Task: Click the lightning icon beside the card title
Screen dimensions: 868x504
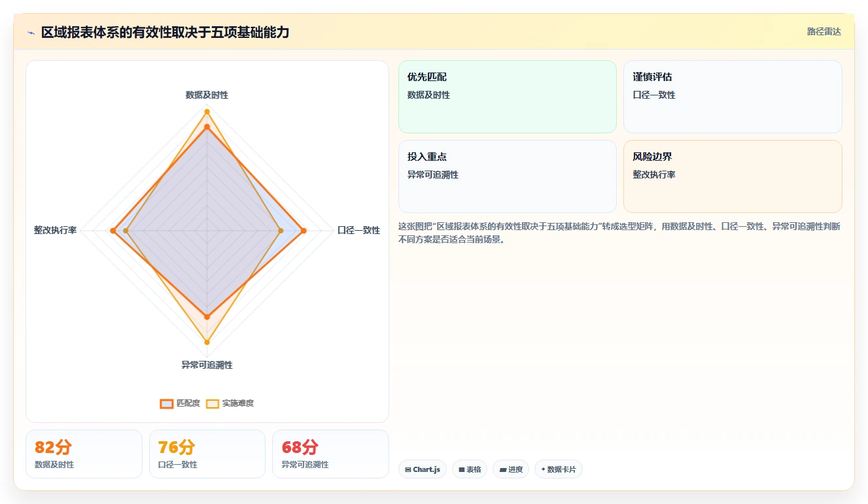Action: (31, 32)
